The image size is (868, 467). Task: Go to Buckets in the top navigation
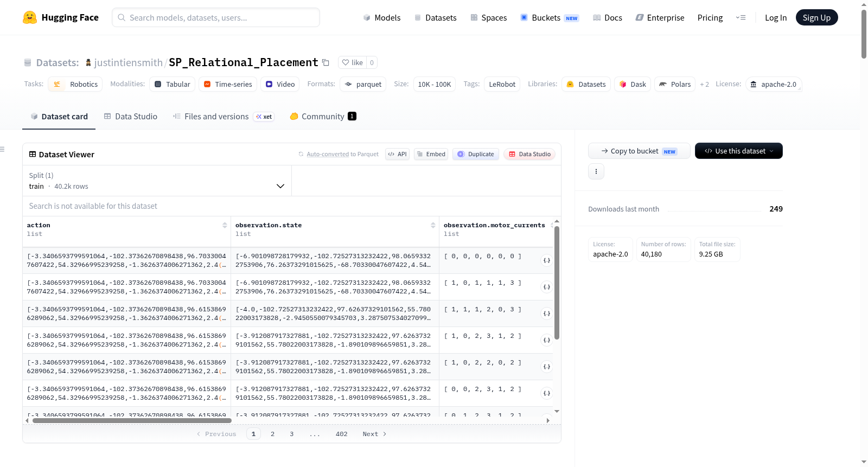click(x=550, y=17)
